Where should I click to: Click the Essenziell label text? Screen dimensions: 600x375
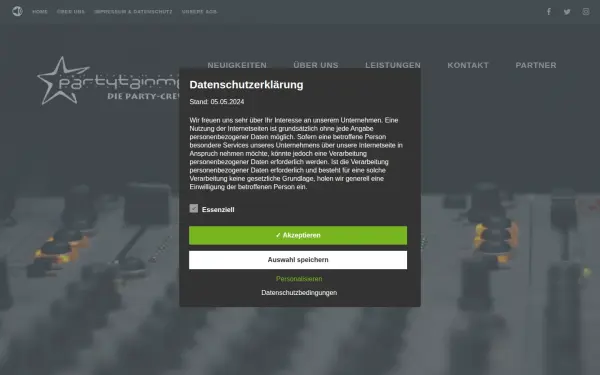pyautogui.click(x=218, y=210)
